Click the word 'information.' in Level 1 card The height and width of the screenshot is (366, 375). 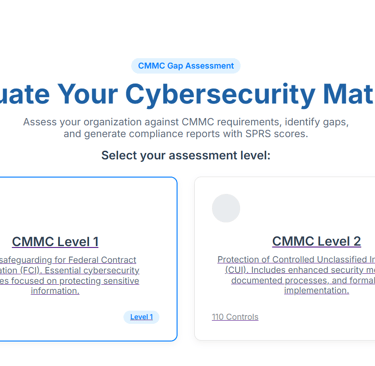click(x=55, y=291)
